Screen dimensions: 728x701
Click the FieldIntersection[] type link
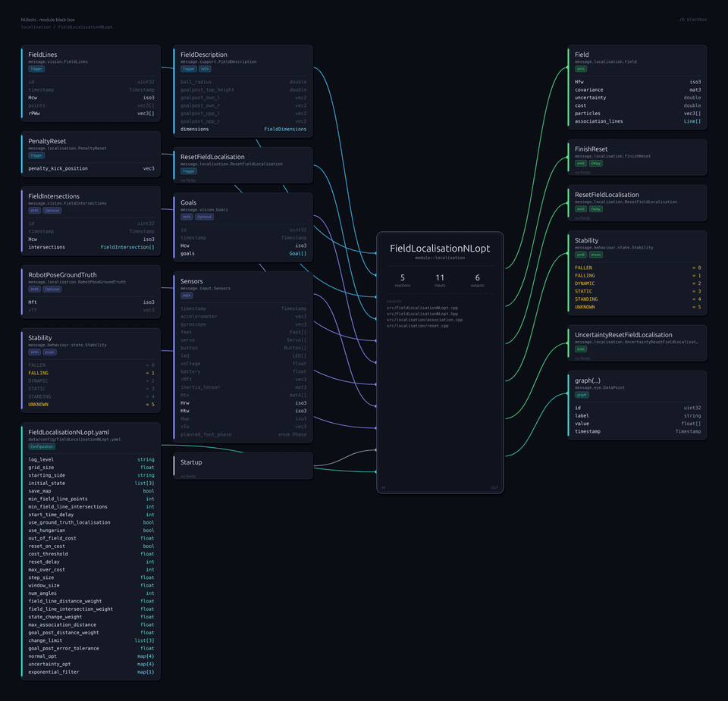click(x=127, y=247)
